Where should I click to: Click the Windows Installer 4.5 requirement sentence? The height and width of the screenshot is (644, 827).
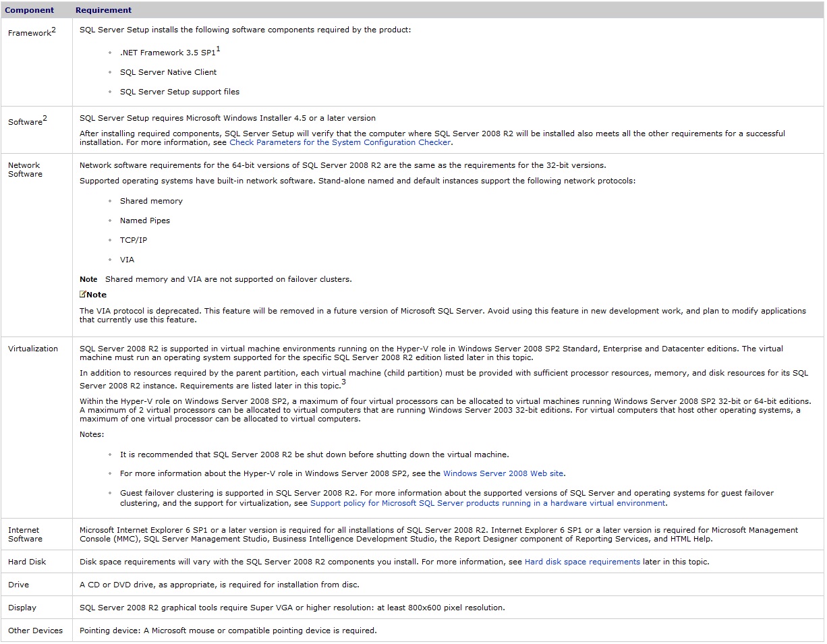tap(227, 118)
